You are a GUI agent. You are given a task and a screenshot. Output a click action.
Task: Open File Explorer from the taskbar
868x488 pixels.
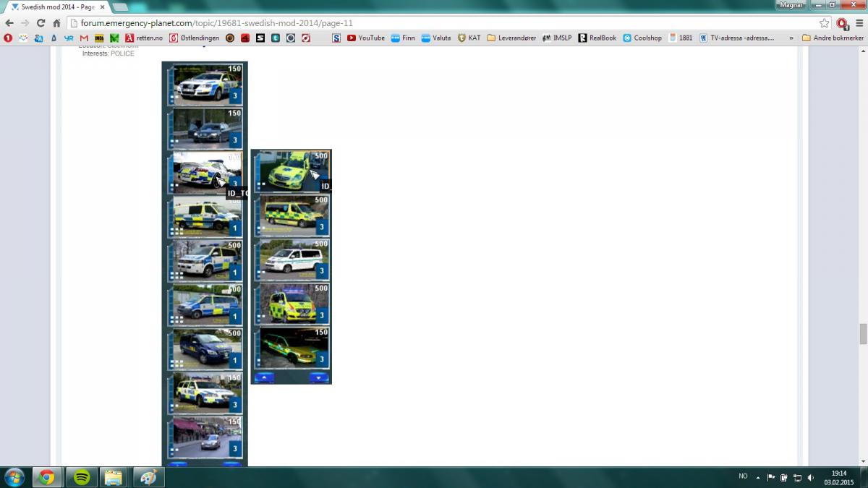(114, 477)
